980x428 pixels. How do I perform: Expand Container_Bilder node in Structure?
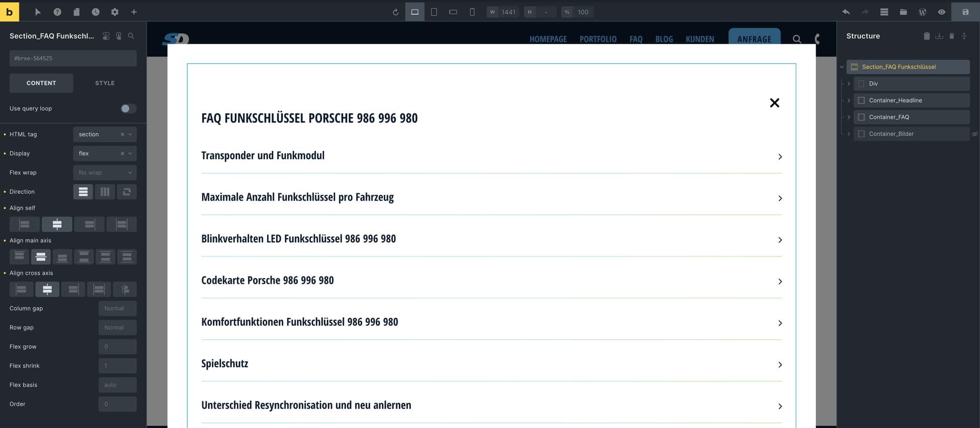[849, 134]
